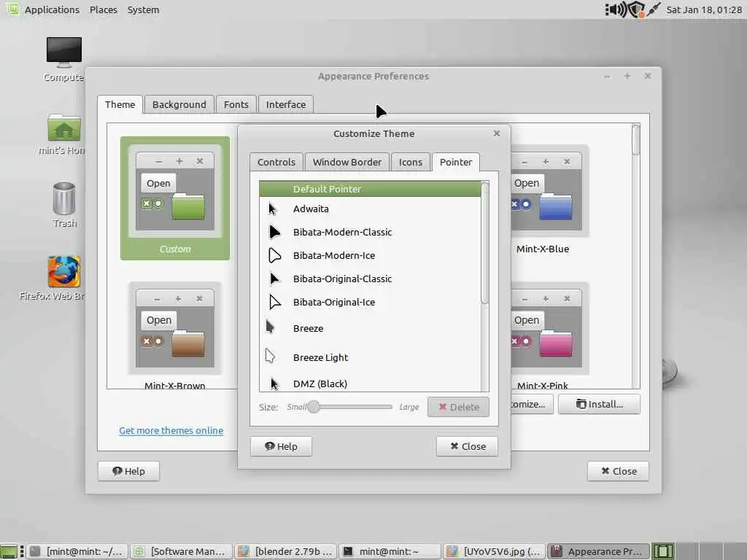Open the workspace switcher icon
This screenshot has height=560, width=747.
tap(663, 551)
